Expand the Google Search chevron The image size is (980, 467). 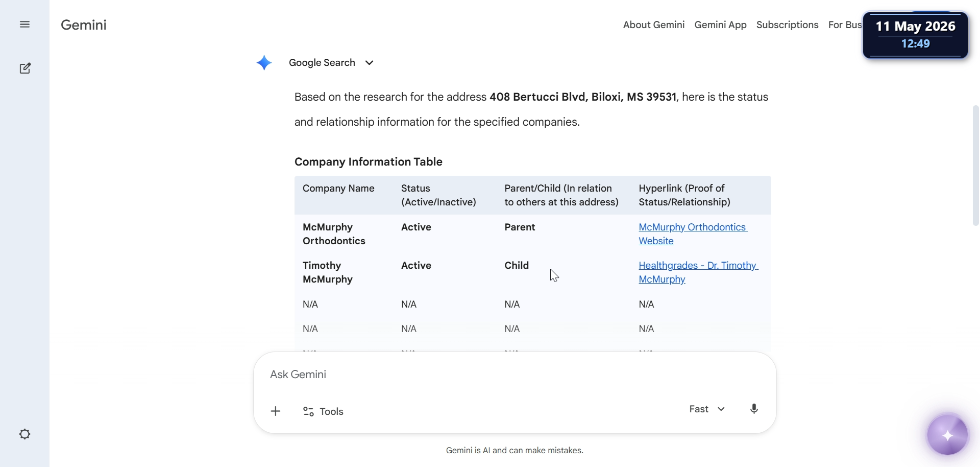pyautogui.click(x=370, y=63)
